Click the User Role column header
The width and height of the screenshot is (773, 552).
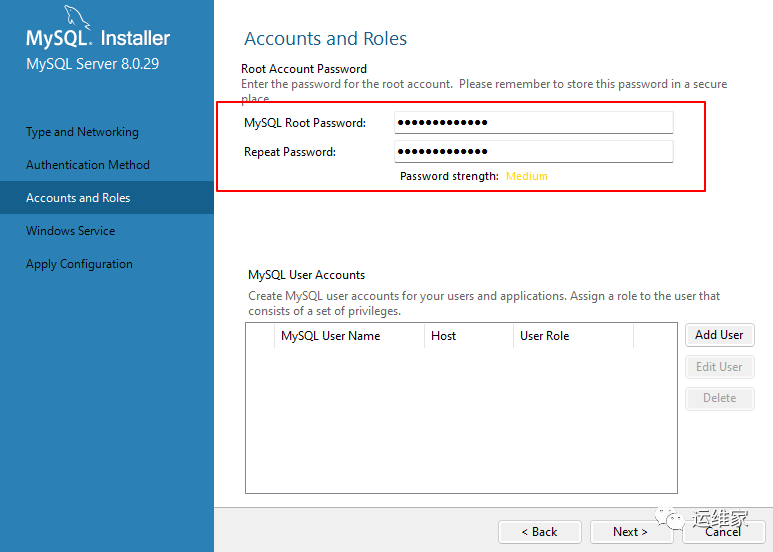[x=573, y=336]
